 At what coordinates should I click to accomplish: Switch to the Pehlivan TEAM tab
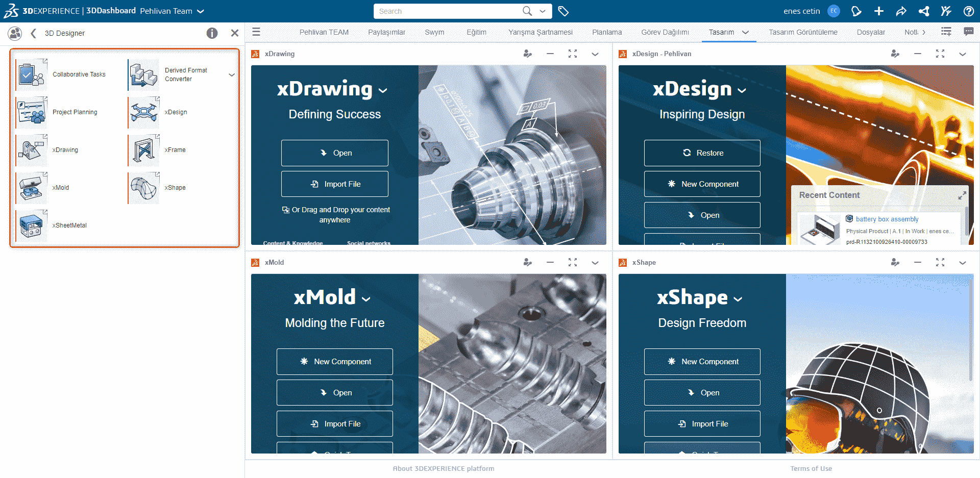324,32
